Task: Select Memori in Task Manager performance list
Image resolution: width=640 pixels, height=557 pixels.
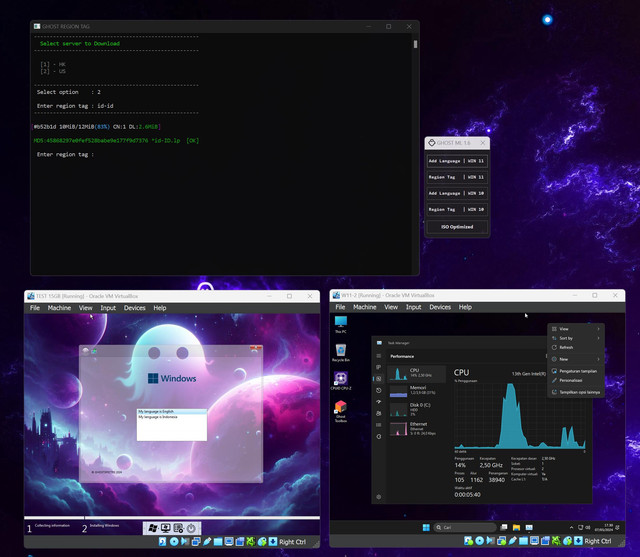Action: point(416,391)
